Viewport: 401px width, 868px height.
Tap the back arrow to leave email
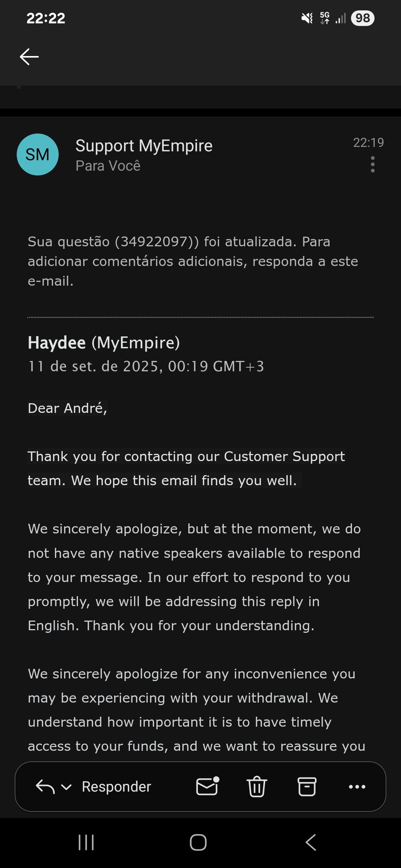[29, 57]
